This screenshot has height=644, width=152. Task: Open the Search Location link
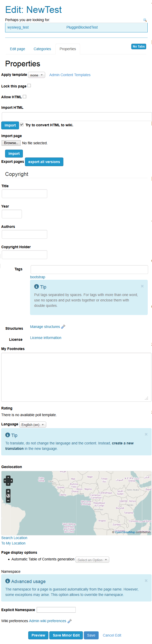[14, 538]
